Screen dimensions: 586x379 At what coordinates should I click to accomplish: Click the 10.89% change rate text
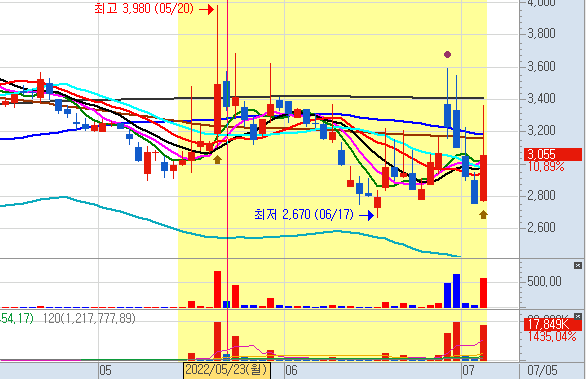click(546, 167)
